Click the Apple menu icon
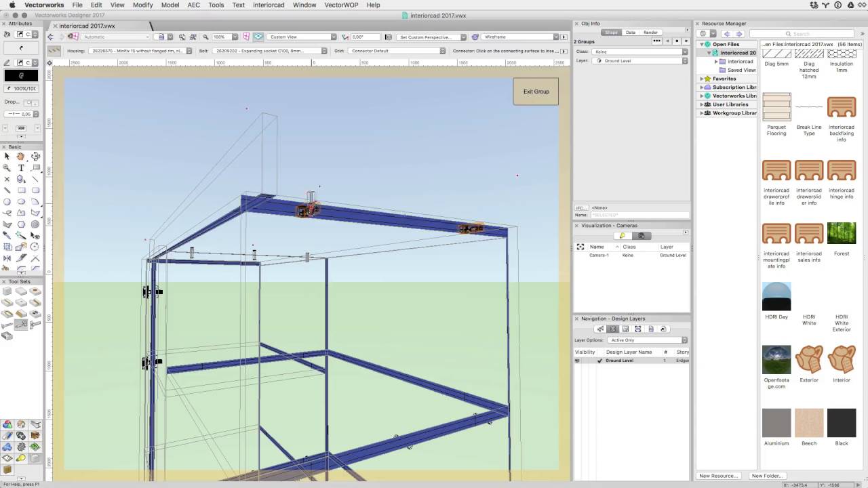The width and height of the screenshot is (868, 488). (x=12, y=5)
